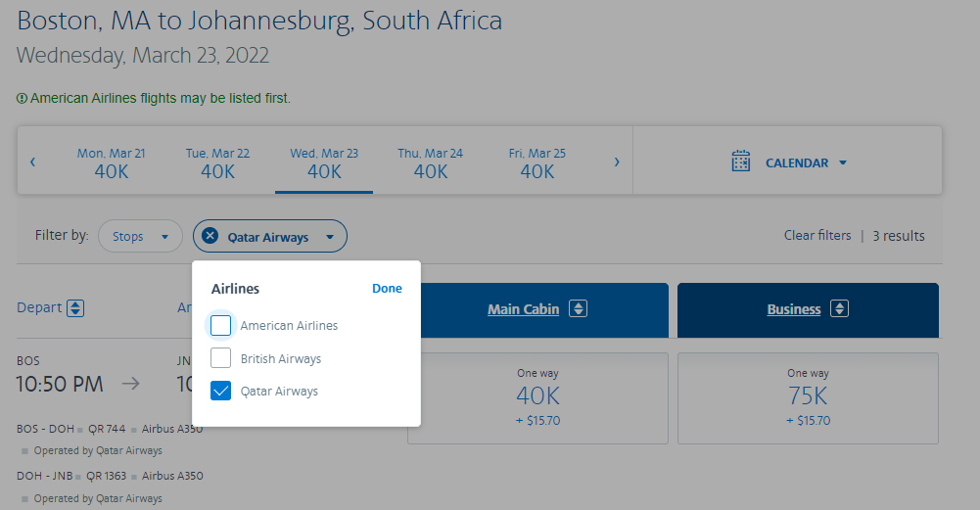Check the American Airlines checkbox

tap(220, 325)
